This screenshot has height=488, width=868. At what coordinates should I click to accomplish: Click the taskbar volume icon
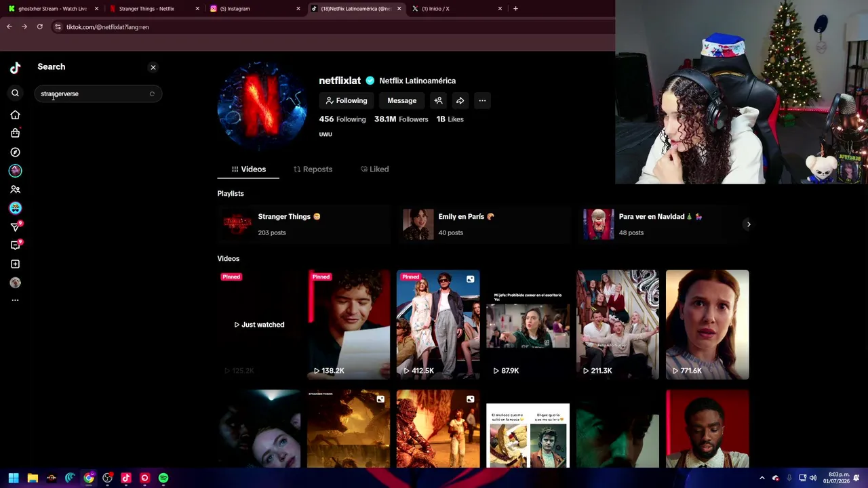(812, 478)
